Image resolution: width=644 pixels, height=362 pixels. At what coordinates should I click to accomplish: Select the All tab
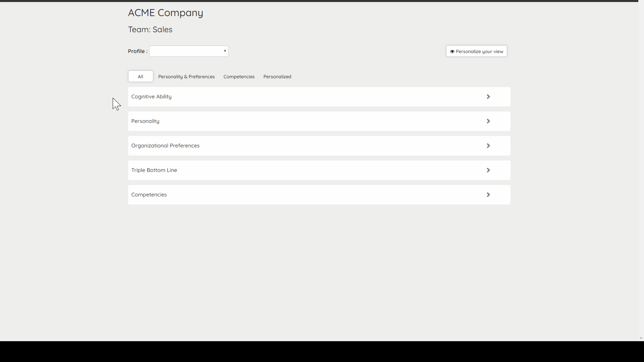point(141,77)
